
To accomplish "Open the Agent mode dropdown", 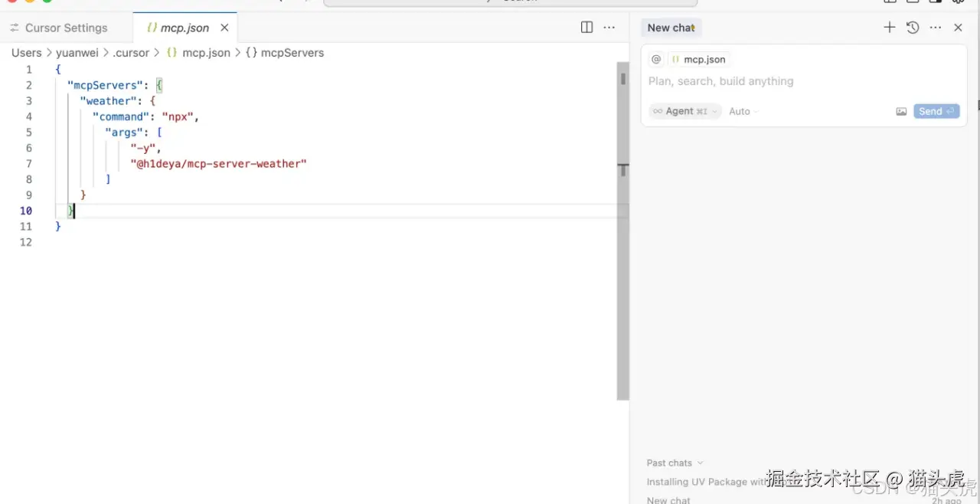I will click(x=685, y=111).
